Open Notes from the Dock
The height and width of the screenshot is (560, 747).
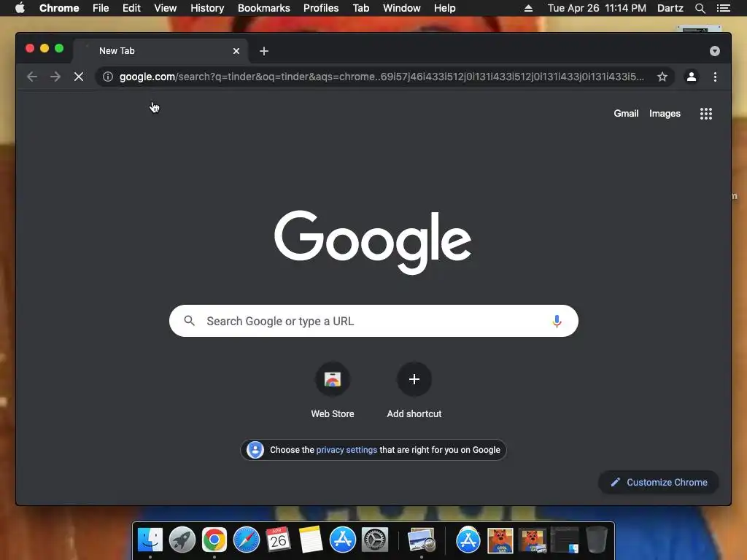click(311, 540)
